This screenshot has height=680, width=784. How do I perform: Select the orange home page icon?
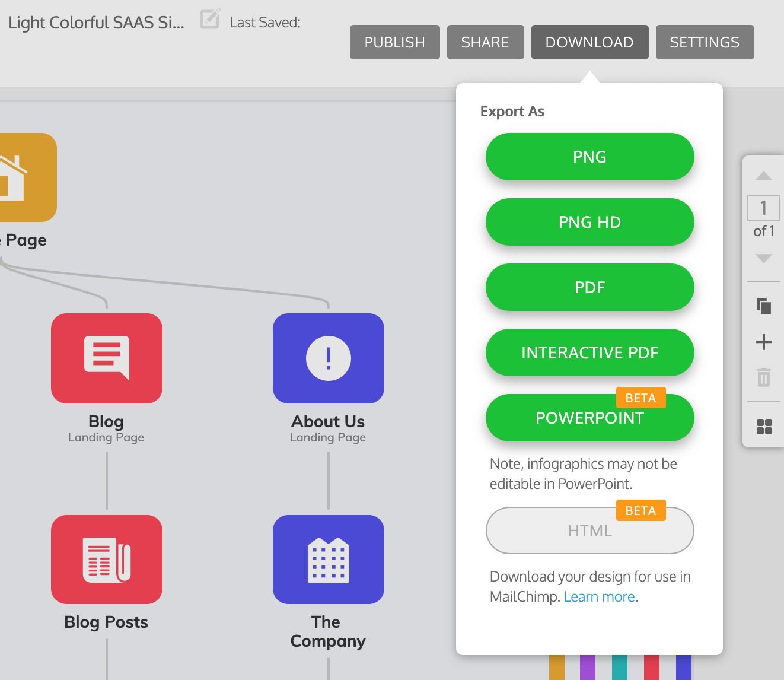click(x=24, y=177)
